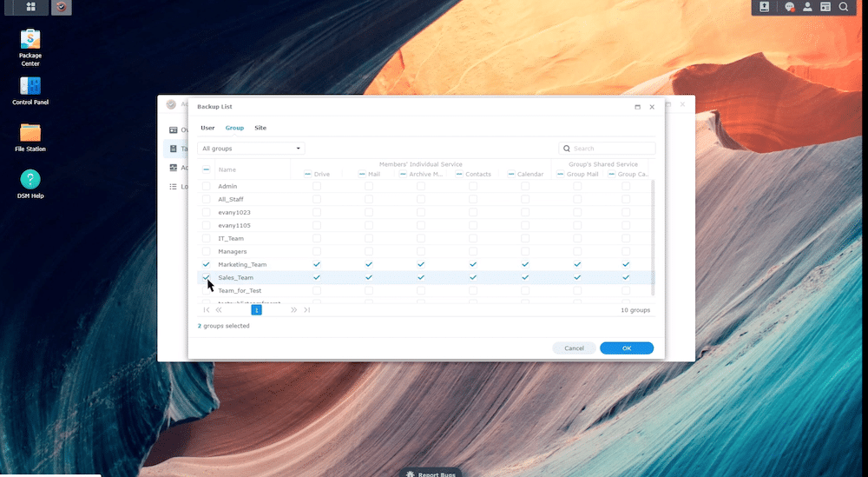This screenshot has height=477, width=868.
Task: Click the group Search field
Action: click(608, 149)
